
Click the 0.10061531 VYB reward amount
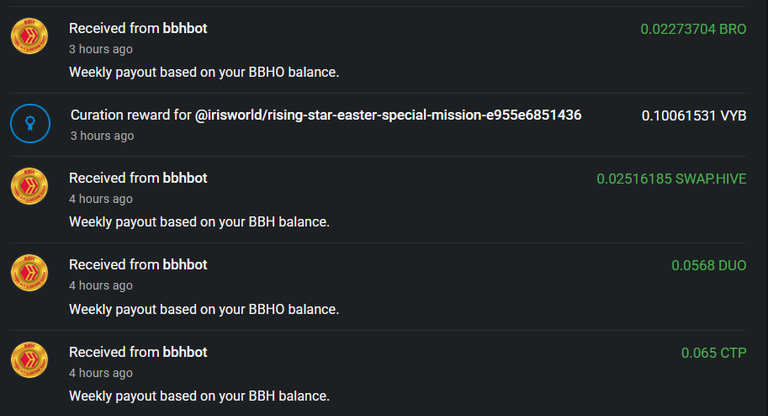pos(694,116)
